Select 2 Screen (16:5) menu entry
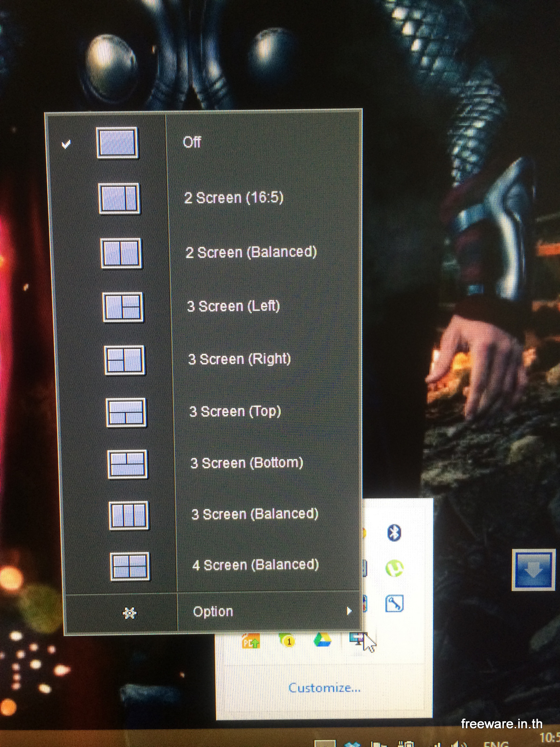The image size is (560, 747). [x=234, y=197]
